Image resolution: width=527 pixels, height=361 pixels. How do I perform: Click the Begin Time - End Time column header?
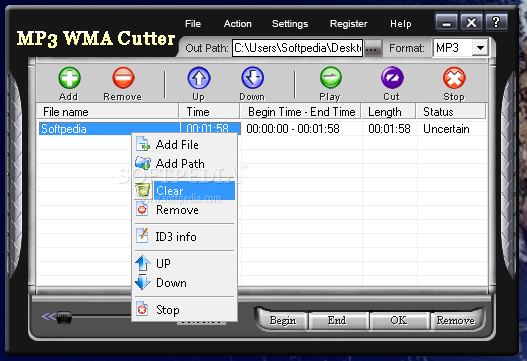click(301, 112)
